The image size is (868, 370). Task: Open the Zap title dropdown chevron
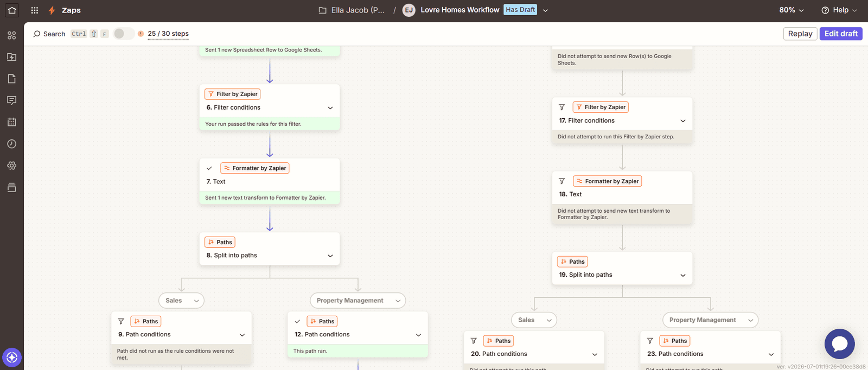[545, 10]
